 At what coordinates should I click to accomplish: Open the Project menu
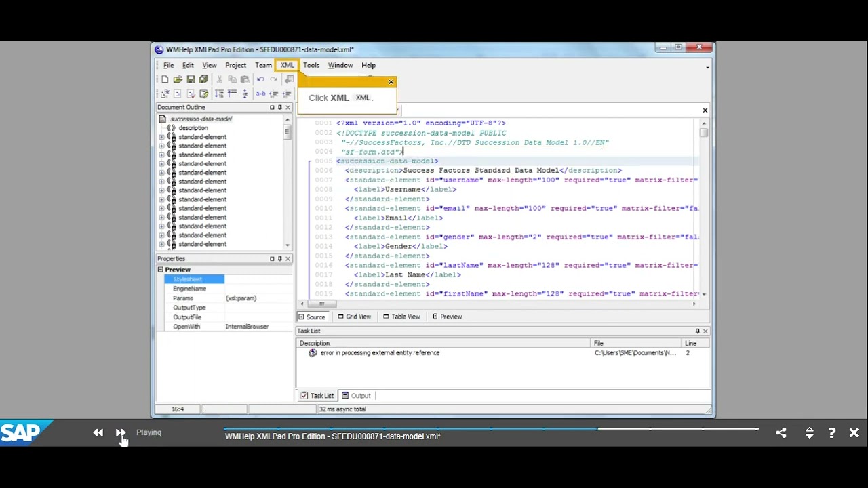pos(235,65)
